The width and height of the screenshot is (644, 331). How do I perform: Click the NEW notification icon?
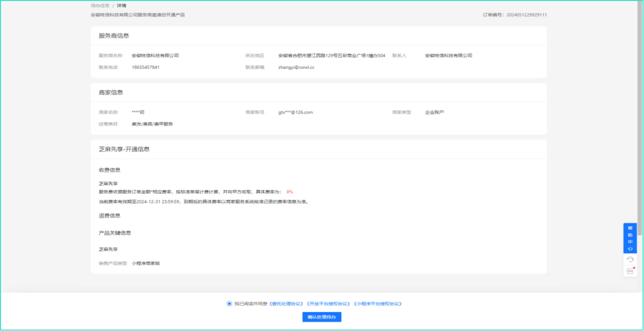[x=630, y=271]
